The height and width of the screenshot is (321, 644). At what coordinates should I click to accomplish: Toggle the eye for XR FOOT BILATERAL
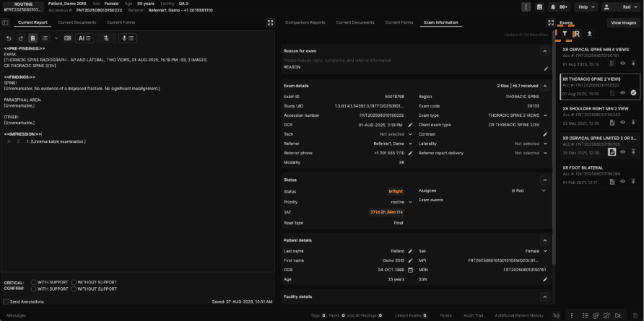(x=623, y=182)
